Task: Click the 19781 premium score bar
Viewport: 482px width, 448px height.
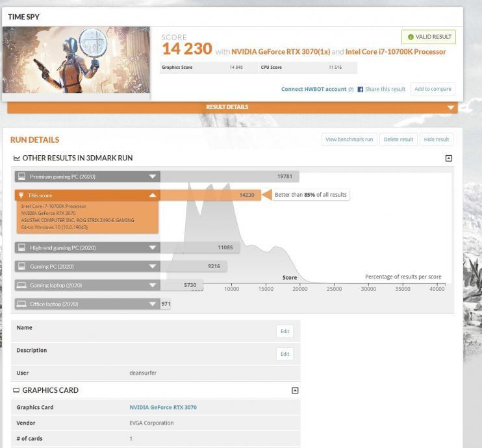Action: point(229,177)
